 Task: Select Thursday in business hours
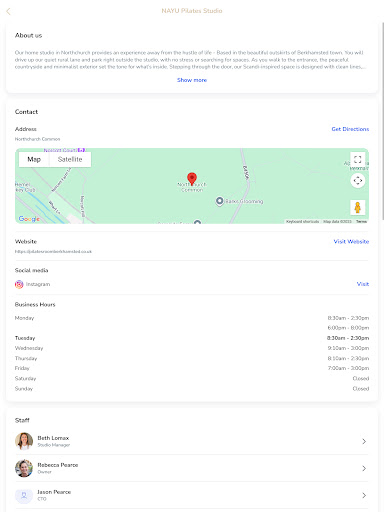[26, 358]
